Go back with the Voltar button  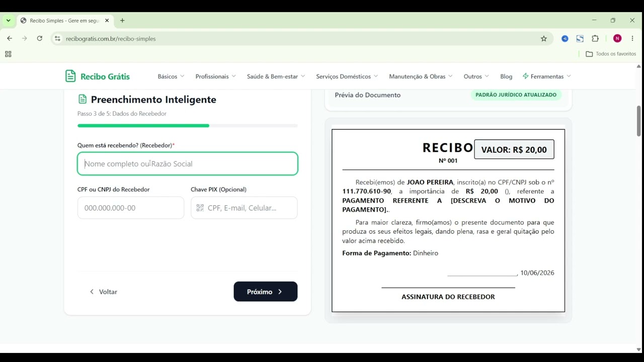[103, 292]
